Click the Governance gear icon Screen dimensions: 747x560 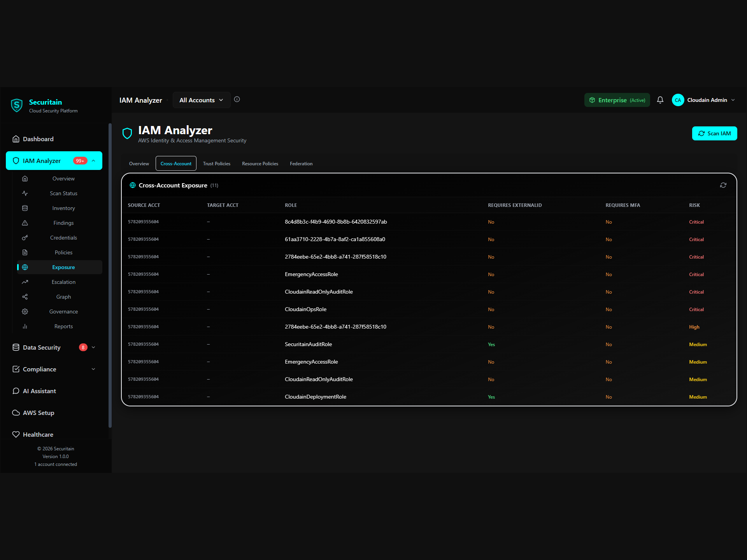tap(25, 311)
